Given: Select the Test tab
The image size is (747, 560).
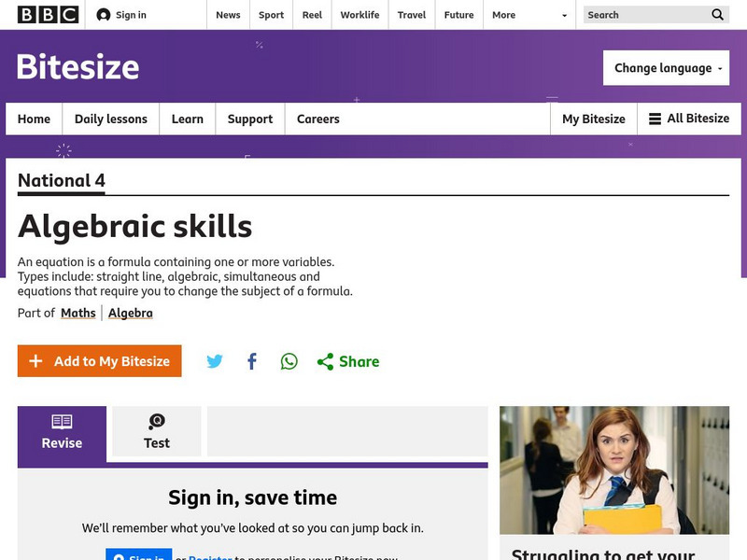Looking at the screenshot, I should [157, 431].
